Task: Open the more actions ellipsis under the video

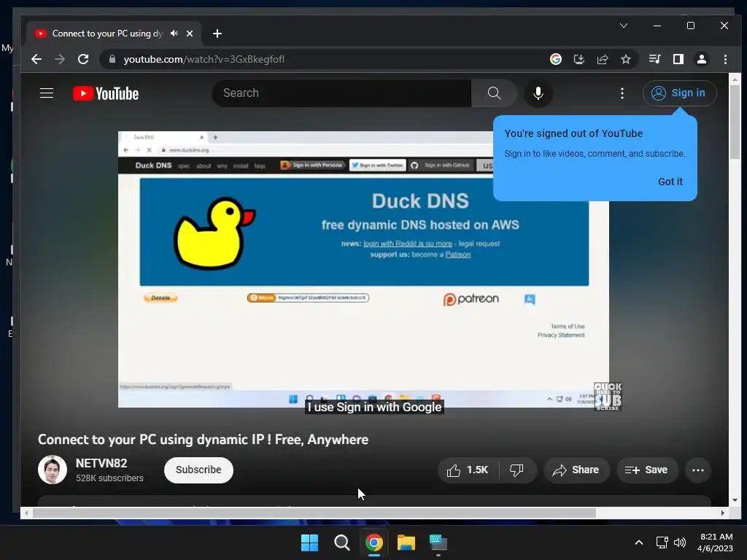Action: pos(698,470)
